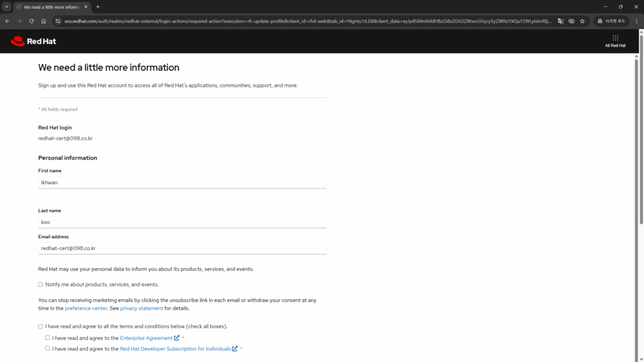Tick the Enterprise Agreement checkbox
This screenshot has height=362, width=644.
click(x=48, y=338)
